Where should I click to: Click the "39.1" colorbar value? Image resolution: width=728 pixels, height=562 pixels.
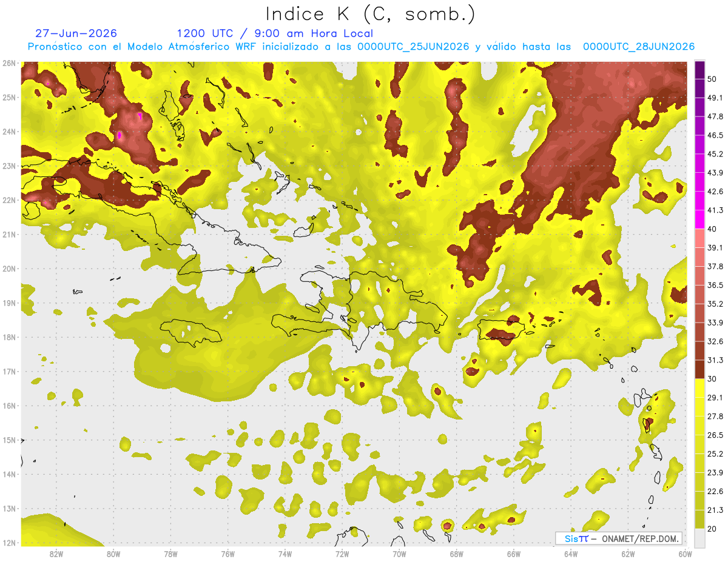(715, 247)
